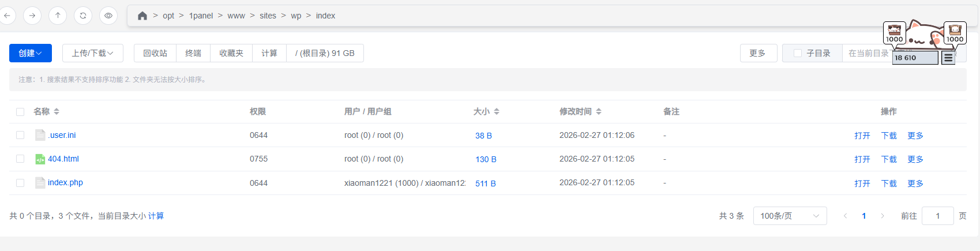Image resolution: width=980 pixels, height=251 pixels.
Task: Click the forward navigation arrow
Action: pos(32,16)
